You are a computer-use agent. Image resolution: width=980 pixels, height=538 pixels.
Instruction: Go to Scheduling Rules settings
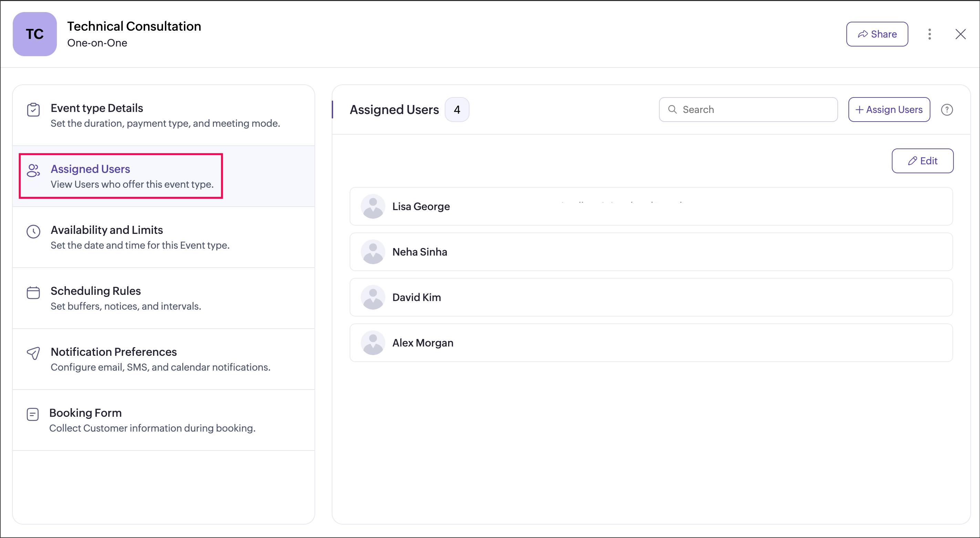tap(96, 291)
